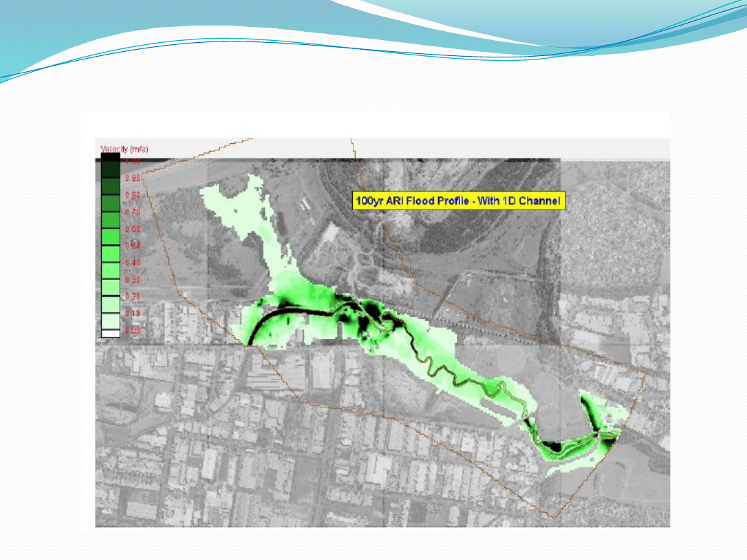Select legend swatch between 0.30 and 0.20

pos(110,288)
